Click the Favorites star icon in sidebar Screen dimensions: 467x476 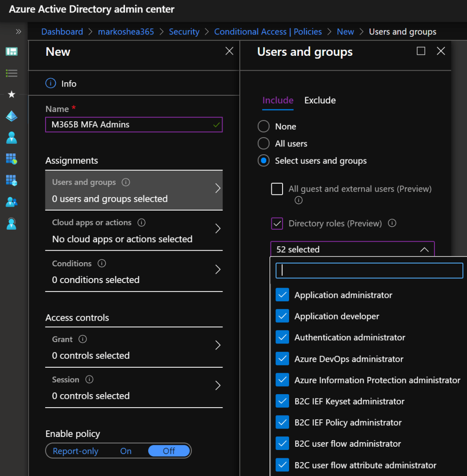pos(12,94)
